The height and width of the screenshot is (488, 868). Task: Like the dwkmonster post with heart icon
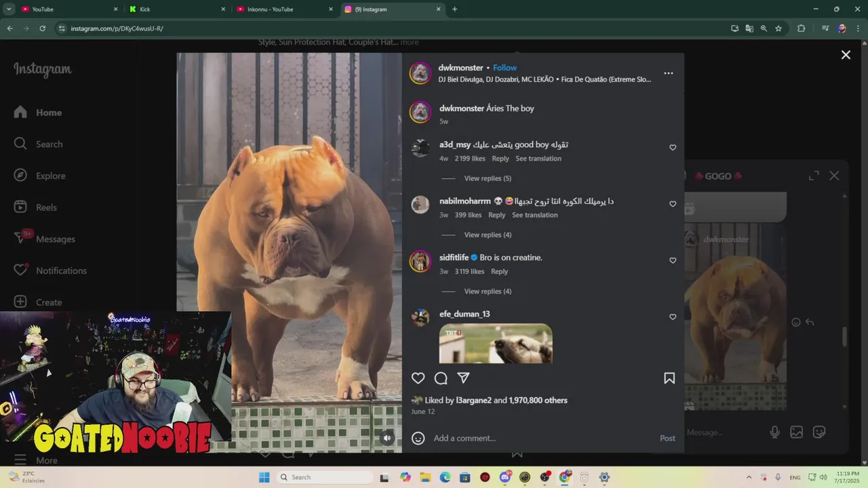pyautogui.click(x=418, y=378)
